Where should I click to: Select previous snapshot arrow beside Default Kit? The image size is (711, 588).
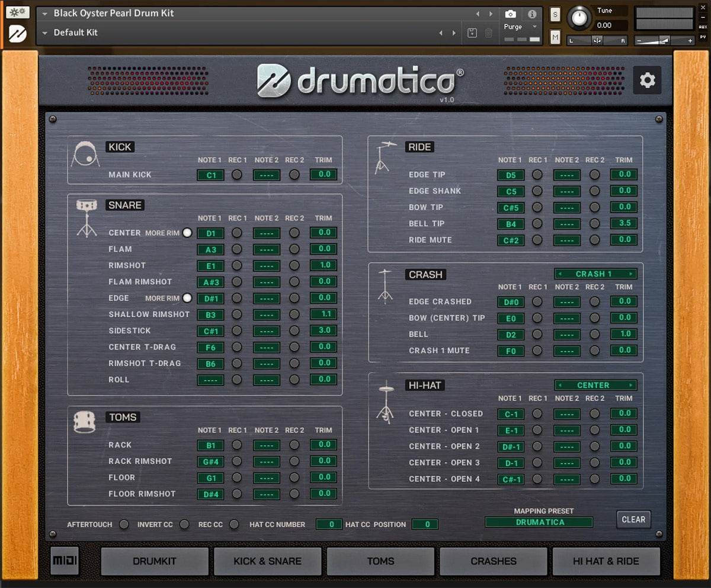[441, 33]
